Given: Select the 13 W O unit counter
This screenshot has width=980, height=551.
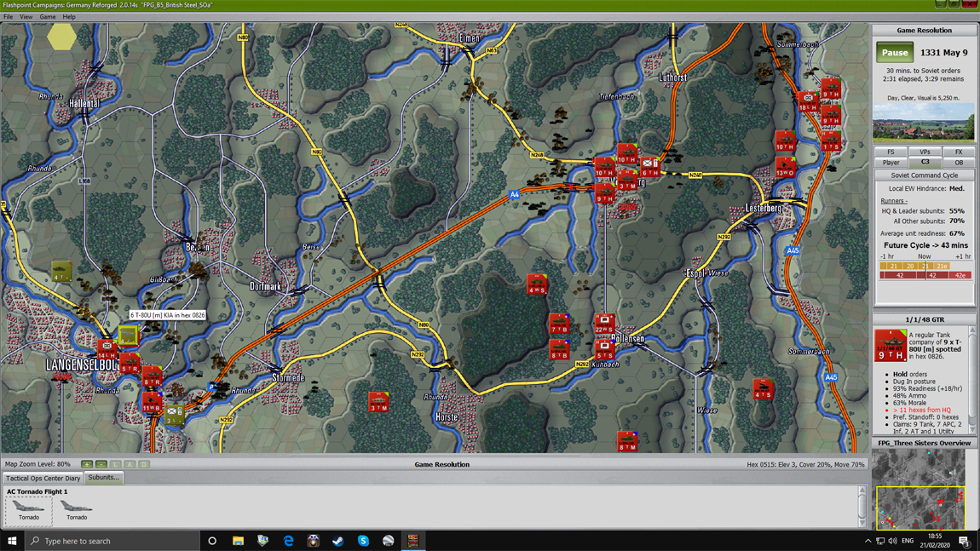Looking at the screenshot, I should click(x=785, y=167).
